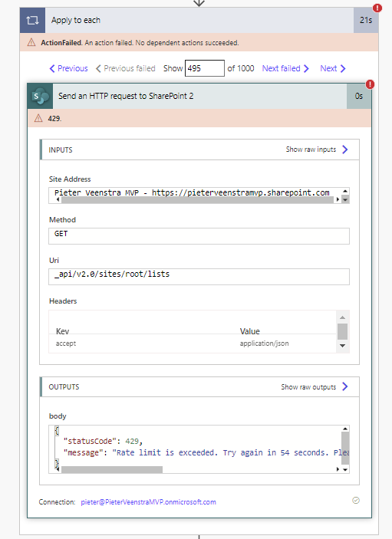Click the 'of 1000' iteration count
Image resolution: width=392 pixels, height=539 pixels.
tap(241, 68)
